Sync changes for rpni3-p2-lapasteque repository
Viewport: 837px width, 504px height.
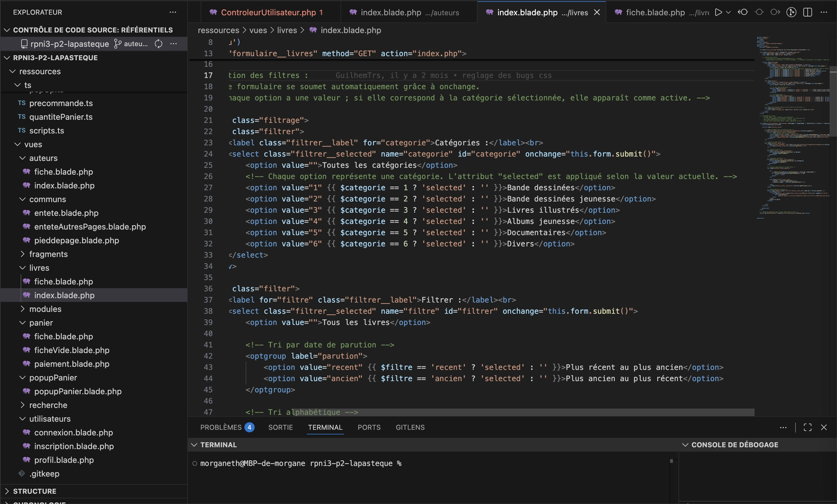pyautogui.click(x=159, y=44)
